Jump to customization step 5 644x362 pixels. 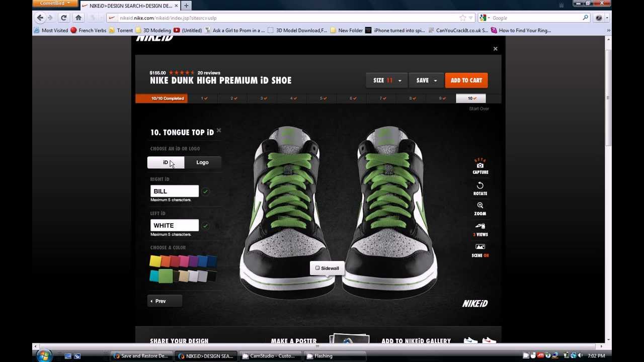click(323, 99)
